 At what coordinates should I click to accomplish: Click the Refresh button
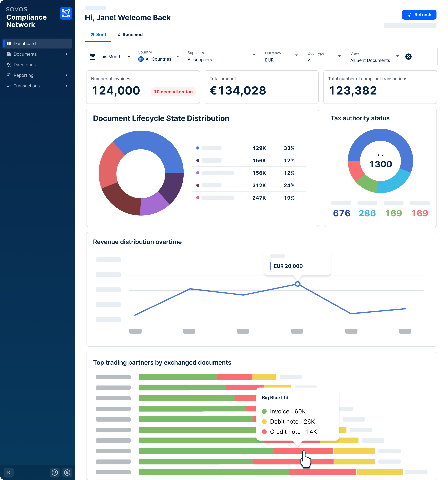[419, 15]
